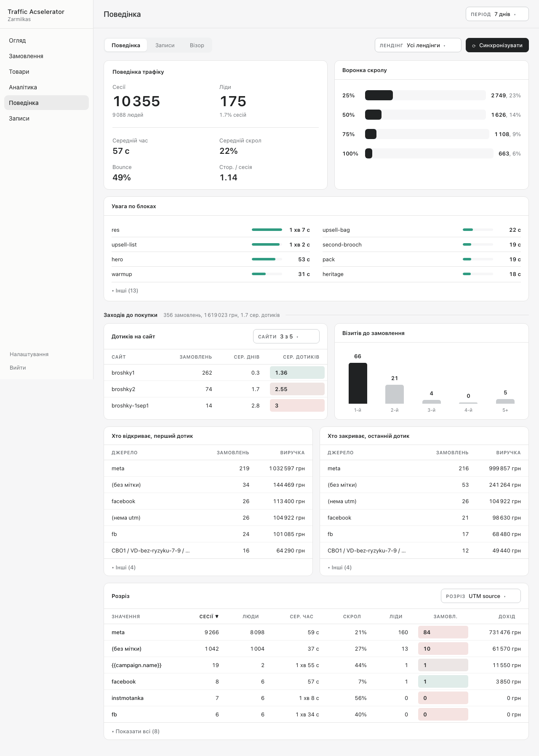Open the САЙТИ 3 з 5 dropdown
The image size is (539, 756).
286,336
